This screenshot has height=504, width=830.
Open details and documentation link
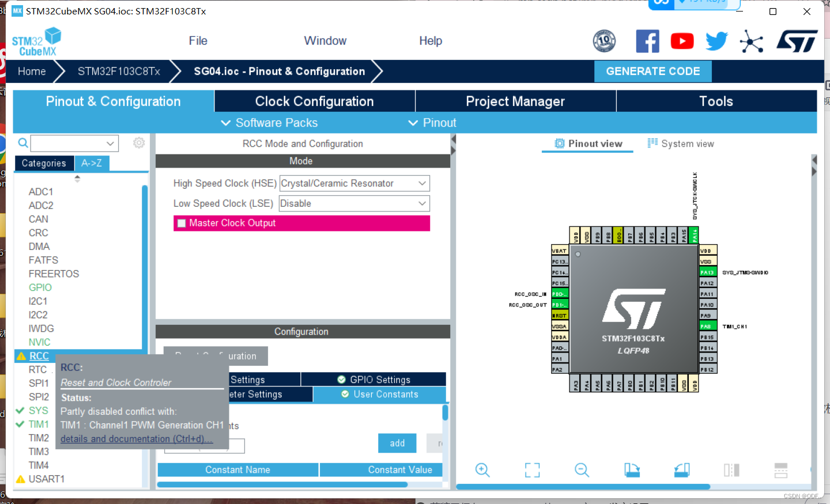click(x=137, y=439)
